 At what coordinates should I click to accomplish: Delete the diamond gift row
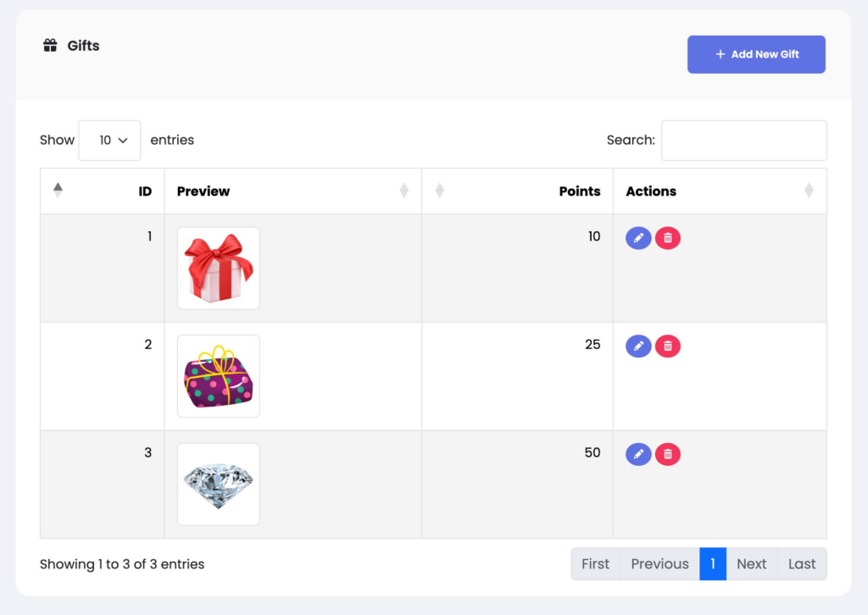point(668,454)
